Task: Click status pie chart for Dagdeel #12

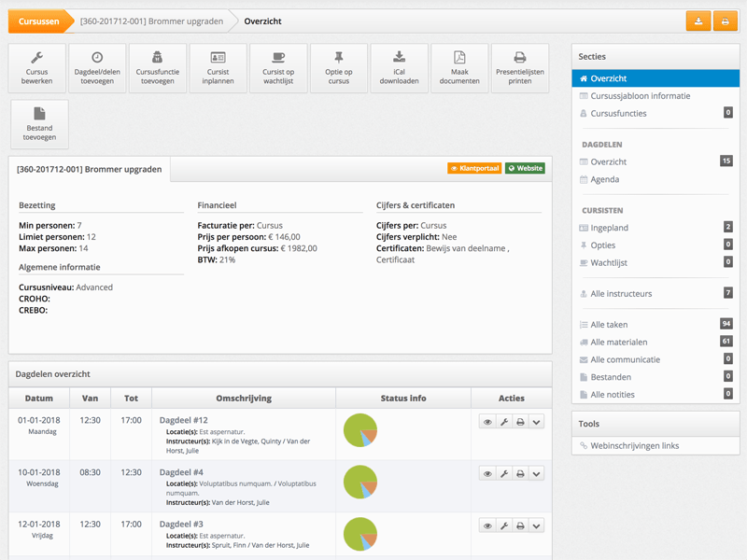Action: [360, 430]
